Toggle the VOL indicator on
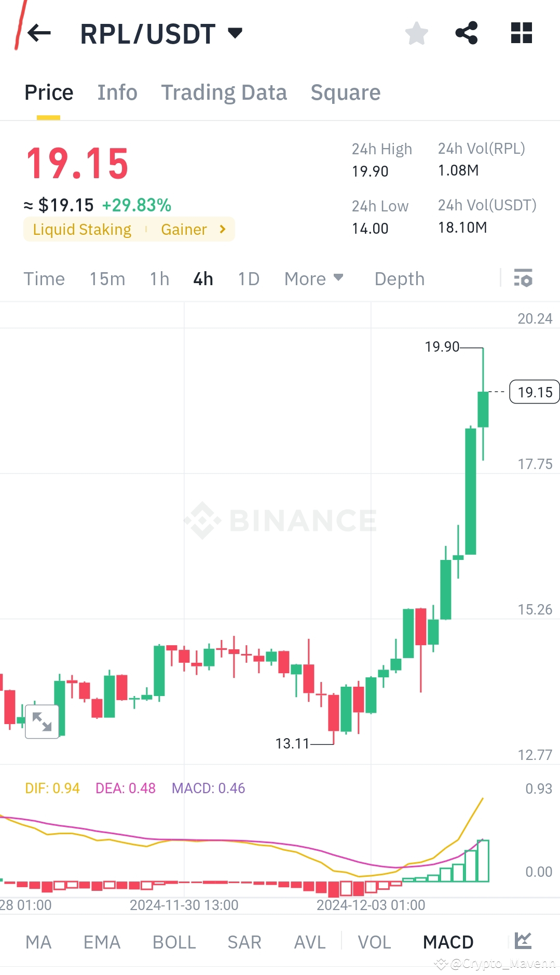The height and width of the screenshot is (975, 560). click(x=374, y=942)
